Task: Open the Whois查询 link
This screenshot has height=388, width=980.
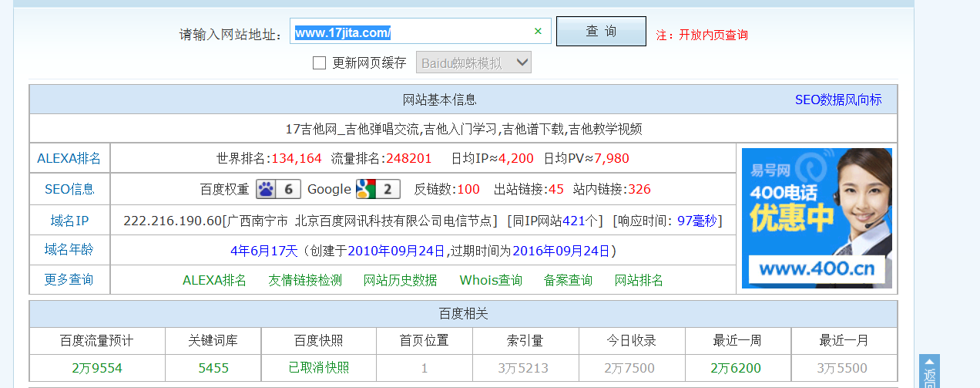Action: tap(491, 280)
